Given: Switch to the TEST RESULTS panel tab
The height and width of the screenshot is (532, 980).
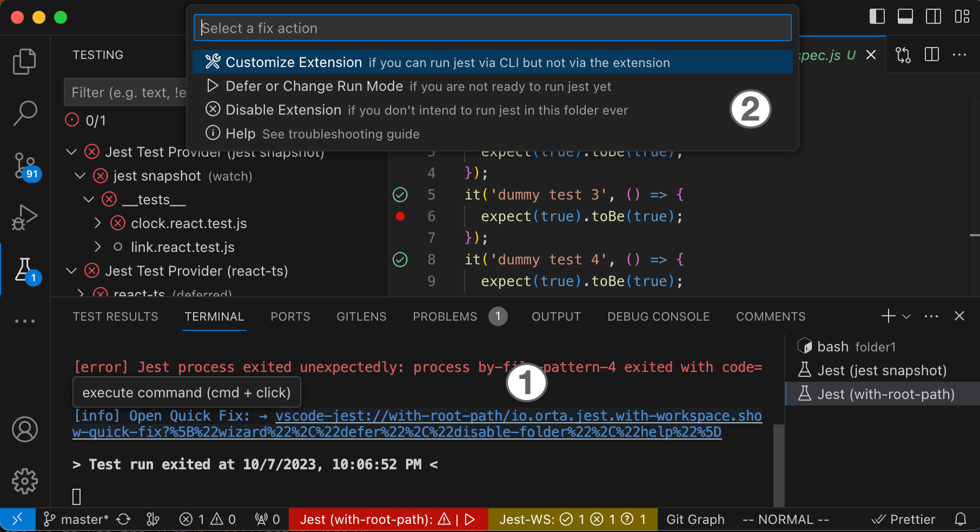Looking at the screenshot, I should point(116,316).
